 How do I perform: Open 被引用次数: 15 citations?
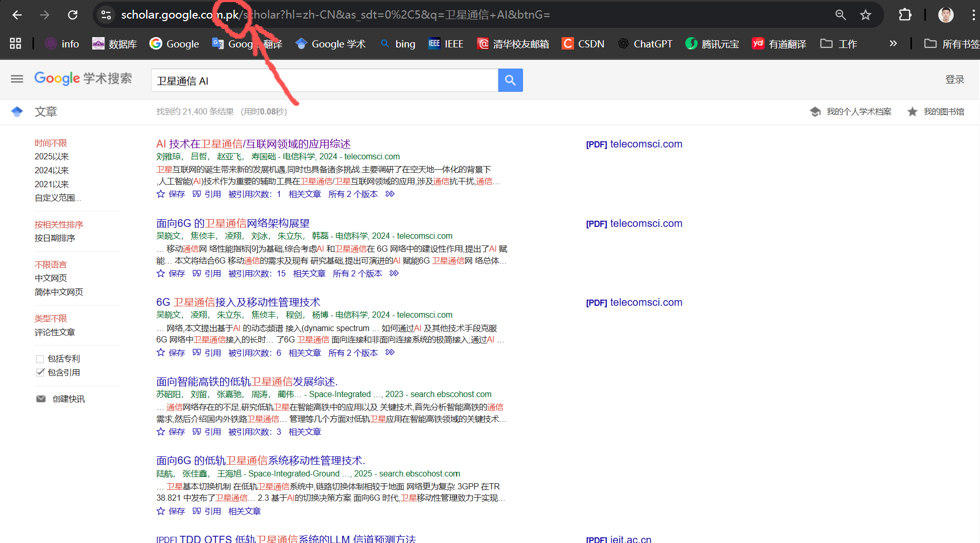(x=257, y=273)
